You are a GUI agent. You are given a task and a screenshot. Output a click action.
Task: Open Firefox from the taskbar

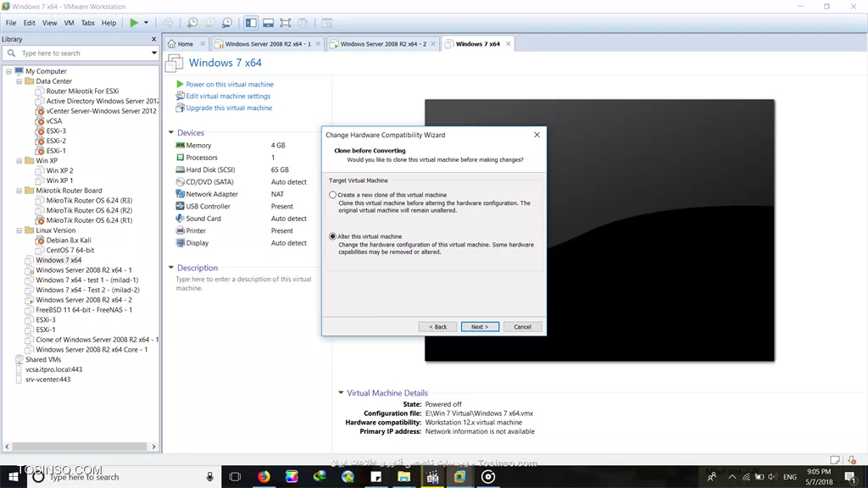[264, 477]
